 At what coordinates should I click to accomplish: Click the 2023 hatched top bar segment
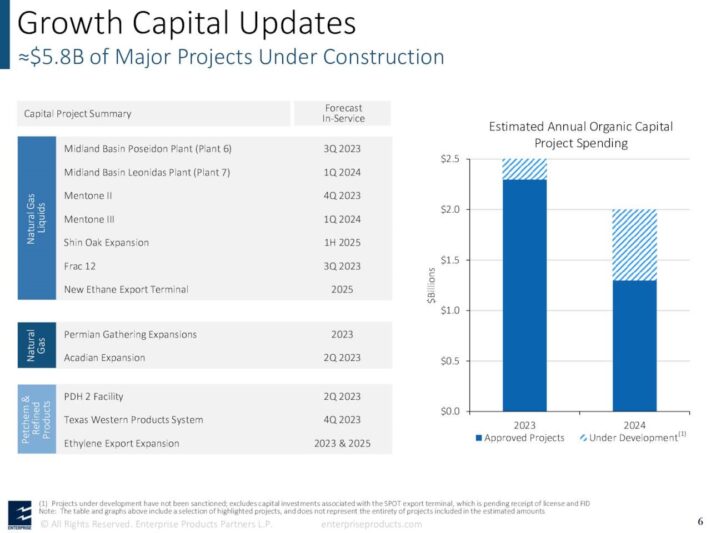coord(524,169)
